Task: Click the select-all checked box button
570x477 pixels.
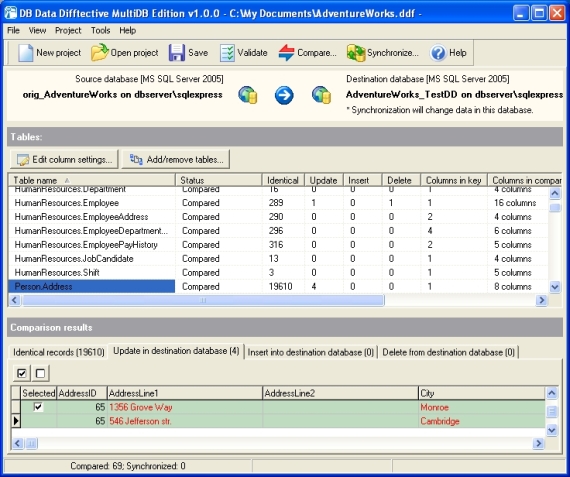Action: [22, 373]
